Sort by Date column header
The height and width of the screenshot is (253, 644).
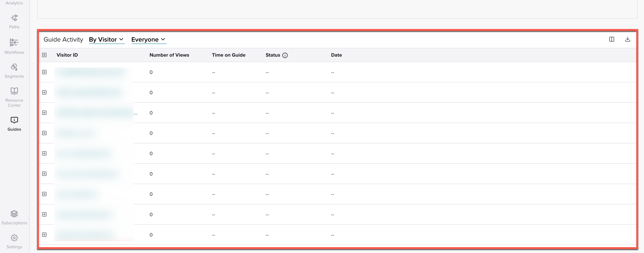coord(336,55)
